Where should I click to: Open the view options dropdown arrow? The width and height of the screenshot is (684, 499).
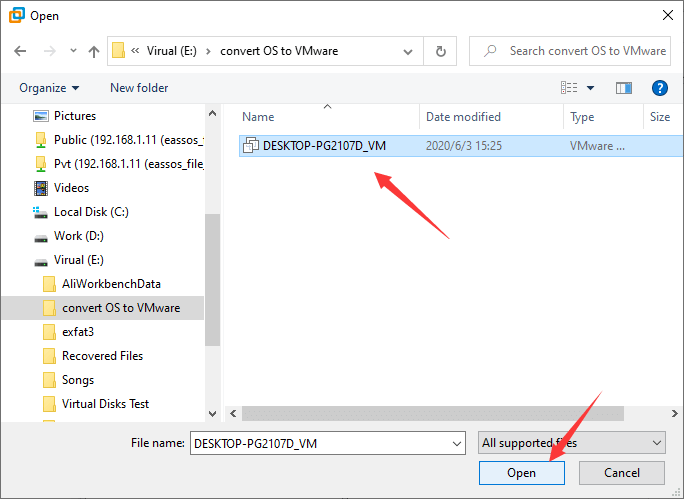[590, 88]
